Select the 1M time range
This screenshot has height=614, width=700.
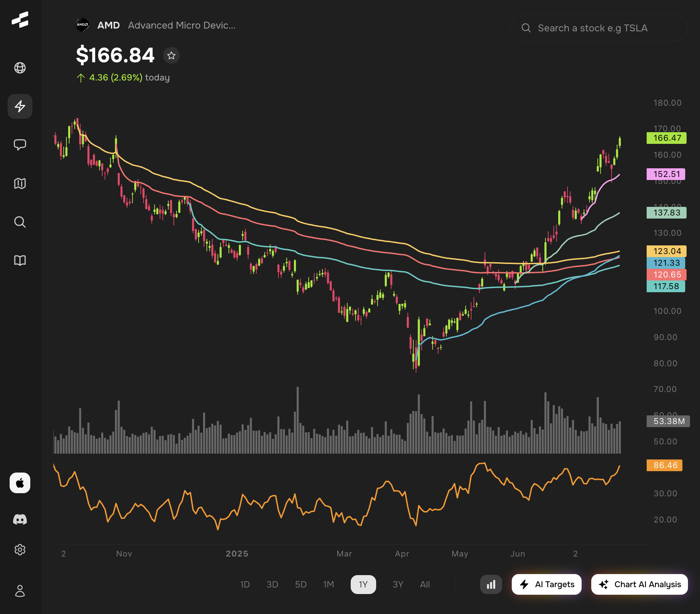tap(329, 584)
